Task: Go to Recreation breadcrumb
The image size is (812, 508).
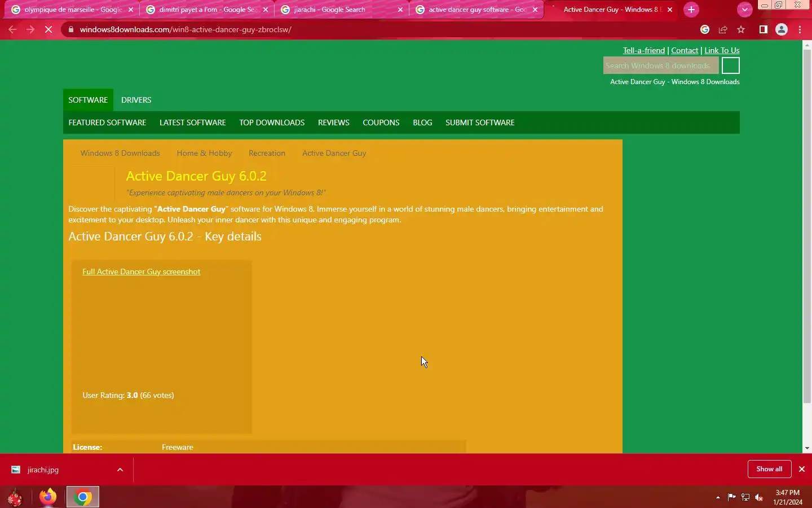Action: coord(267,153)
